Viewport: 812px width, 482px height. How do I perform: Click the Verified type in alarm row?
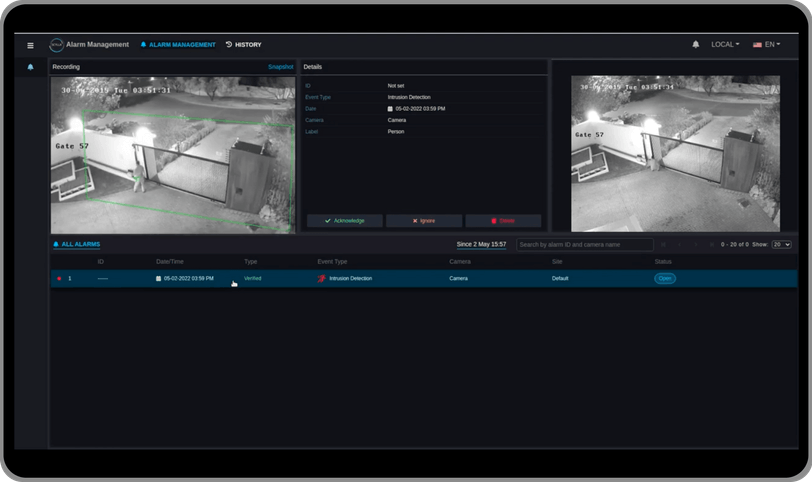click(x=252, y=279)
